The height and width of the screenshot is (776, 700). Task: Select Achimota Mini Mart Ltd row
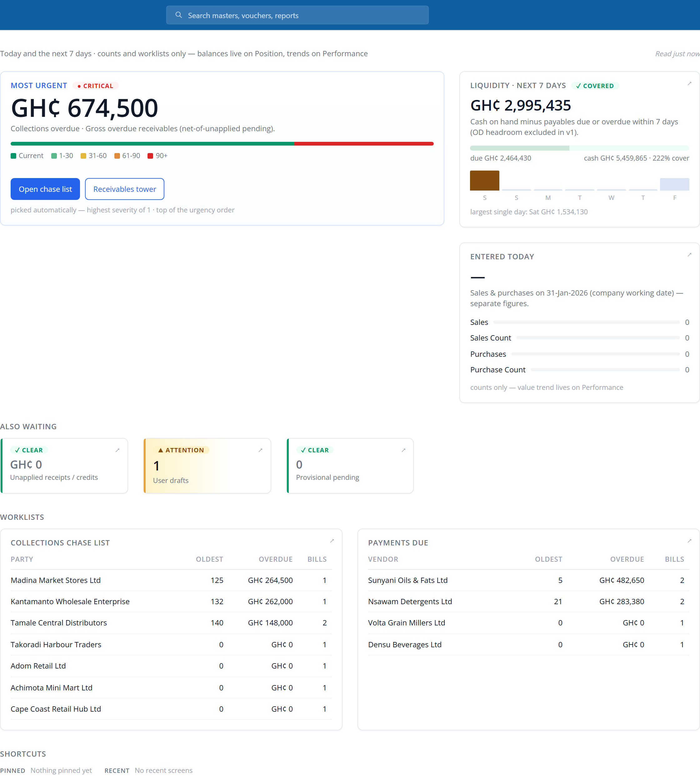(171, 687)
